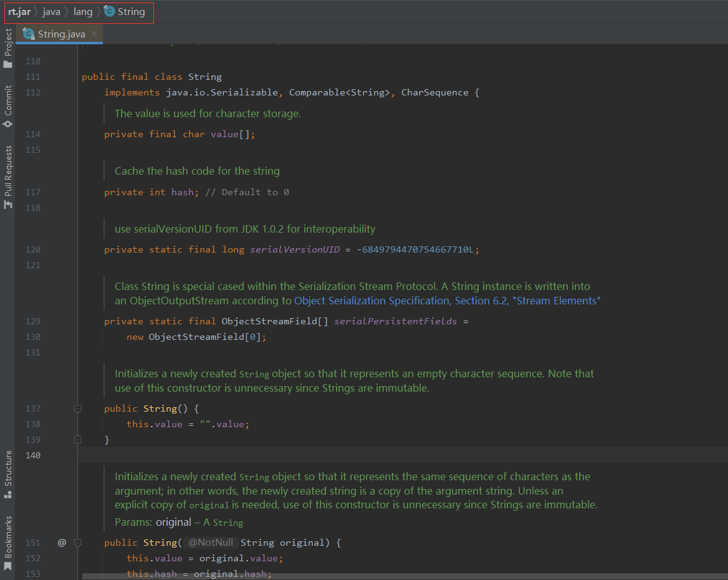Click the serialPersistentFields field name
This screenshot has width=728, height=580.
coord(396,321)
